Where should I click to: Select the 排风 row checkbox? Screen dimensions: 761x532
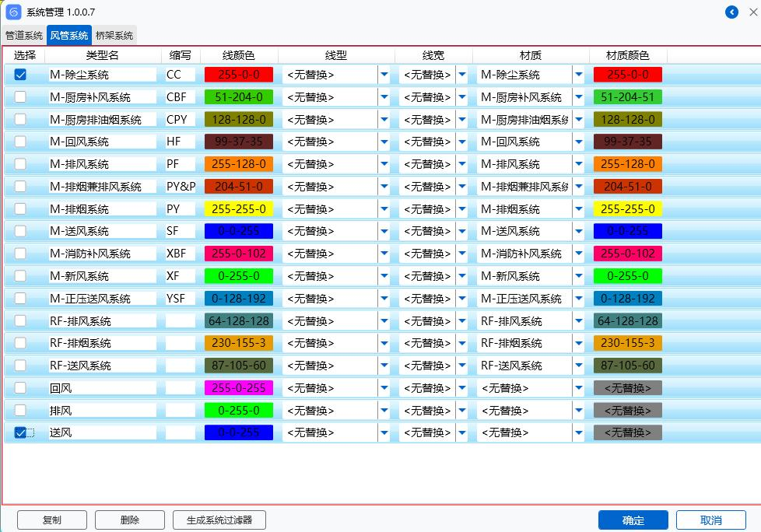tap(20, 411)
